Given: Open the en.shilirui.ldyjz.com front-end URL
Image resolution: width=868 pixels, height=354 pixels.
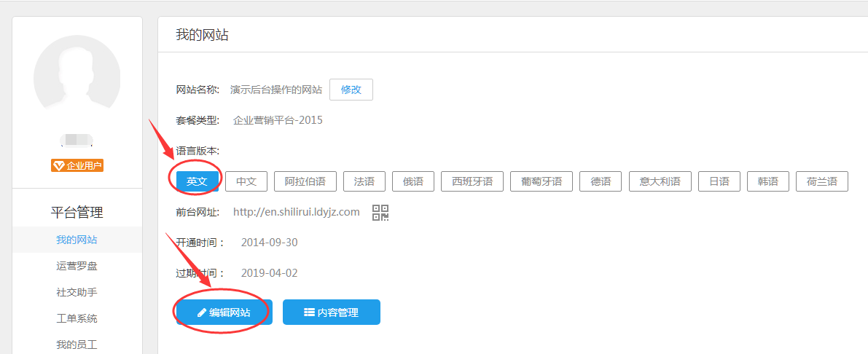Looking at the screenshot, I should 296,212.
